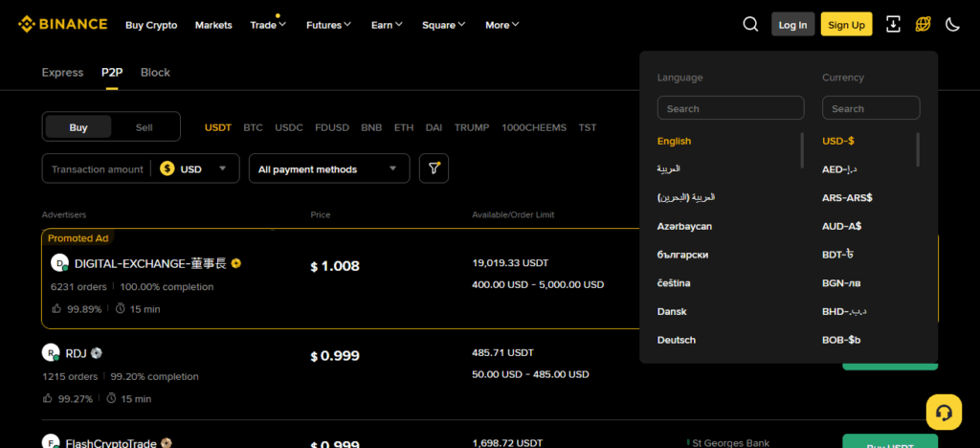Select USDT crypto tab
This screenshot has height=448, width=980.
tap(218, 127)
